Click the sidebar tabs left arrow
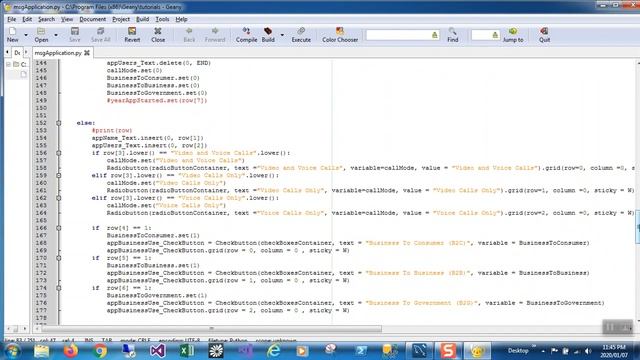This screenshot has width=640, height=360. coord(7,53)
